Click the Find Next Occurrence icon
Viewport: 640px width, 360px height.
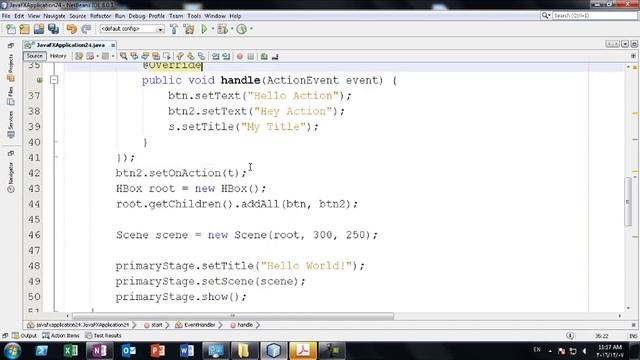point(145,56)
